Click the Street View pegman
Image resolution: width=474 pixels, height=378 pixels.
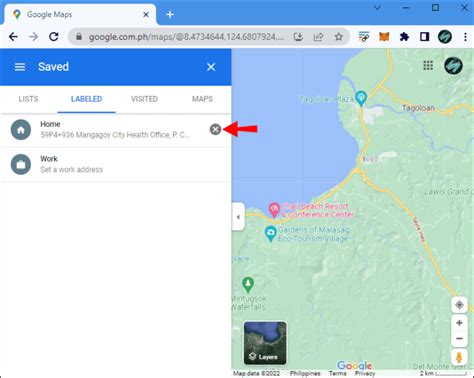459,358
